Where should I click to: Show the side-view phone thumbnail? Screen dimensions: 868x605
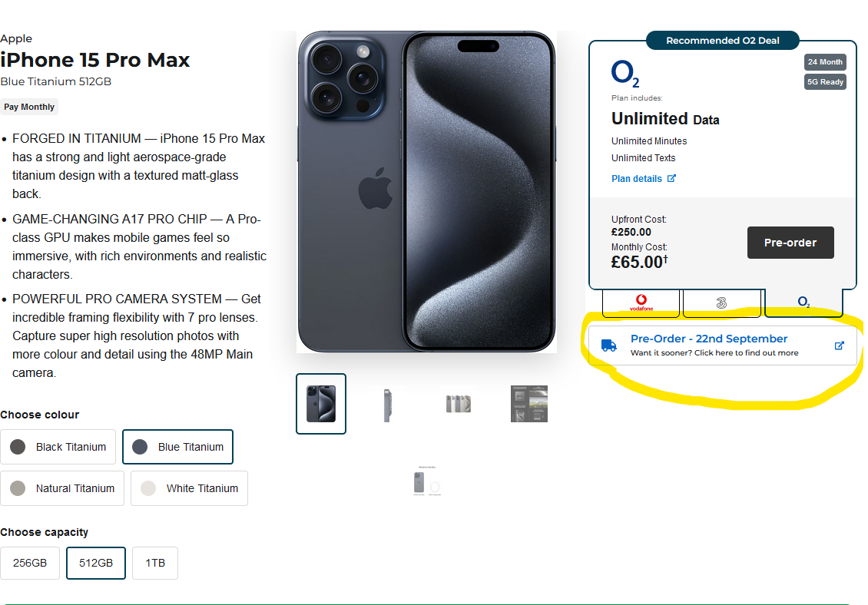387,405
